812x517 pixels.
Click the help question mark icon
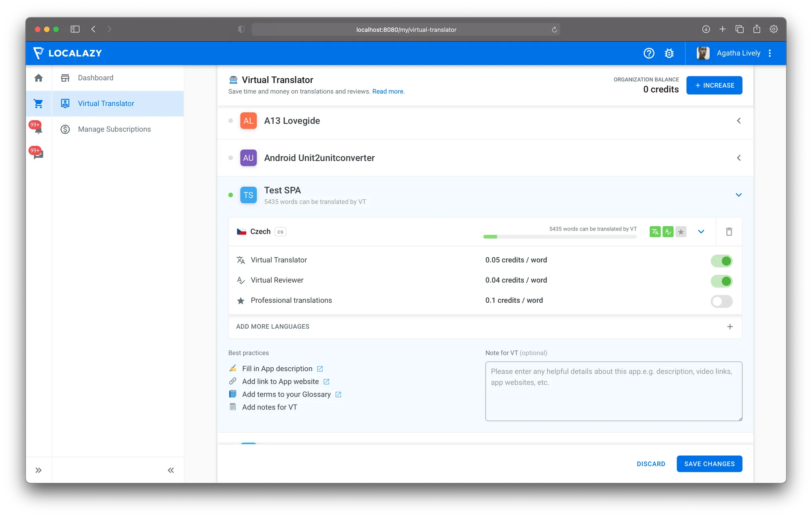coord(649,53)
